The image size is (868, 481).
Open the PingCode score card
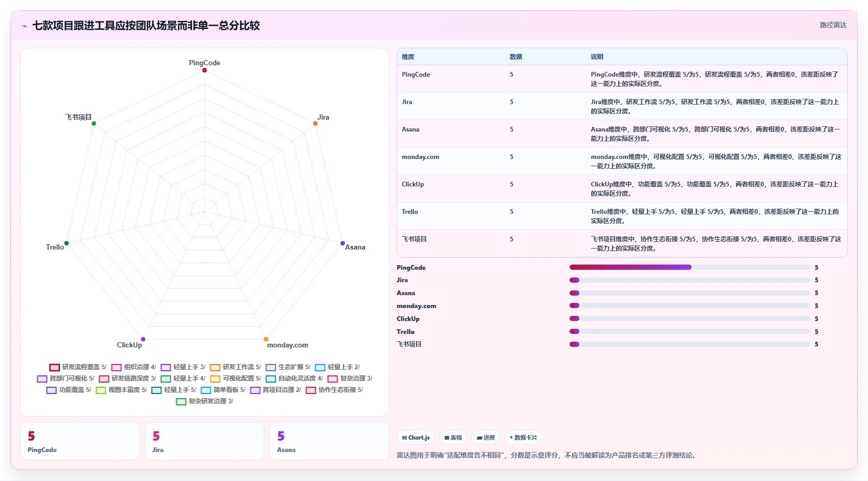(80, 441)
